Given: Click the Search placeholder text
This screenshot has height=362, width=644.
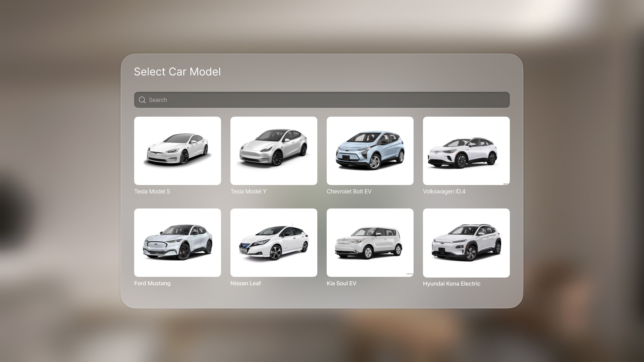Looking at the screenshot, I should click(158, 100).
